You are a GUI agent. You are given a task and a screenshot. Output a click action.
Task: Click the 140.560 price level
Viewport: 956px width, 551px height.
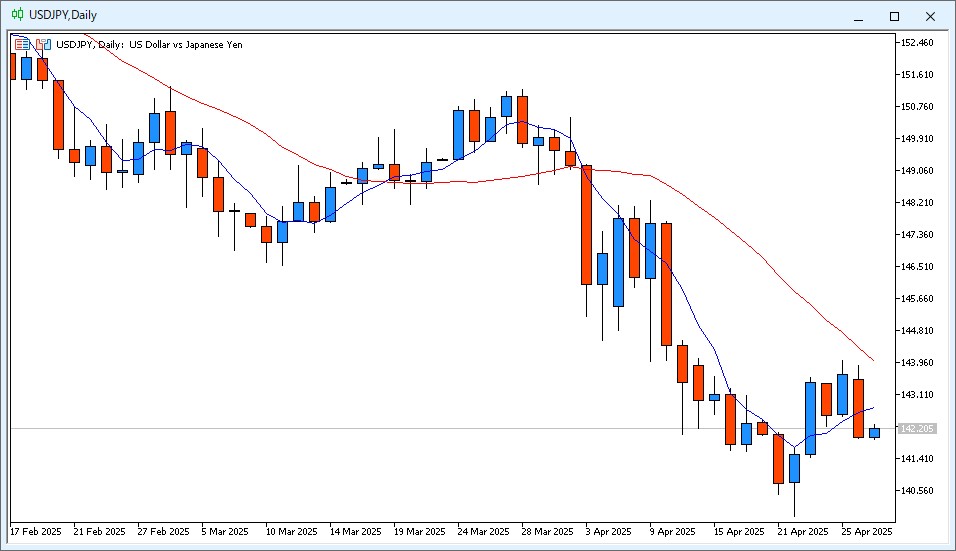[917, 491]
